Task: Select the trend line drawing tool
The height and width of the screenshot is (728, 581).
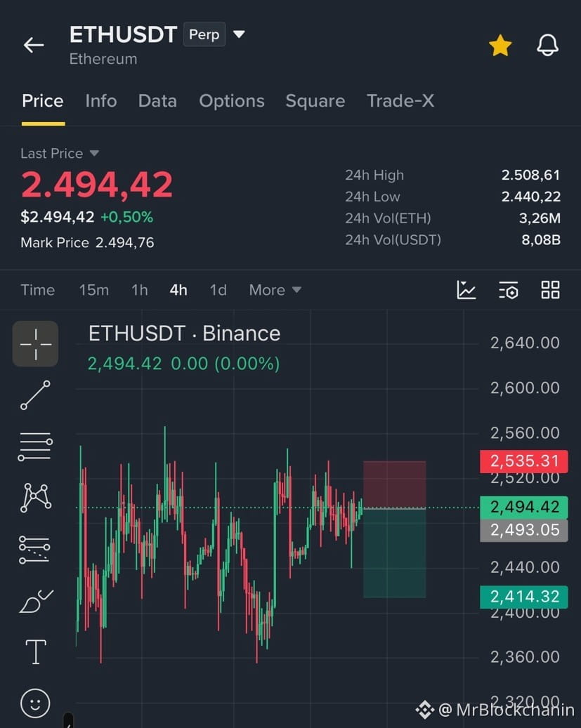Action: point(35,395)
